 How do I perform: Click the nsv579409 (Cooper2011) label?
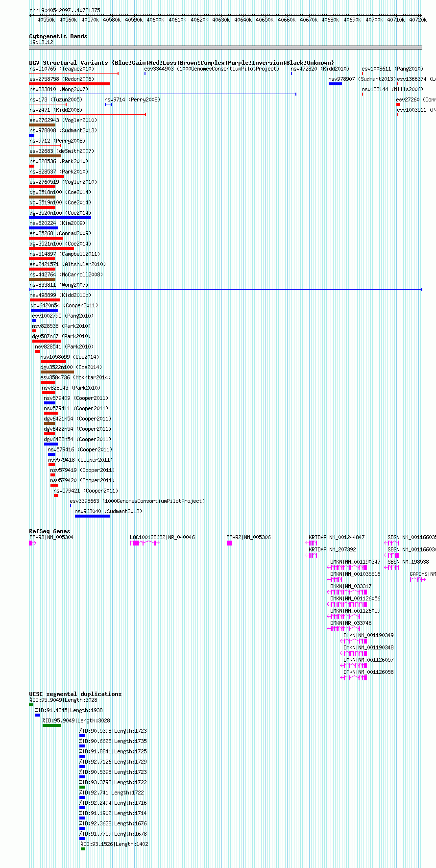[x=76, y=398]
